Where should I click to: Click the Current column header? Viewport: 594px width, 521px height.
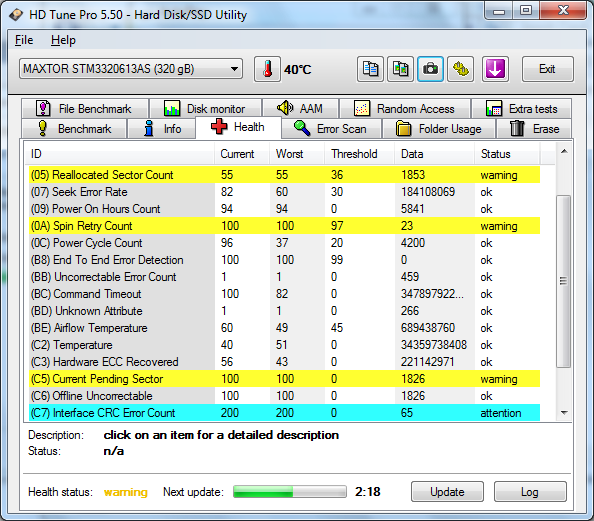(x=242, y=154)
